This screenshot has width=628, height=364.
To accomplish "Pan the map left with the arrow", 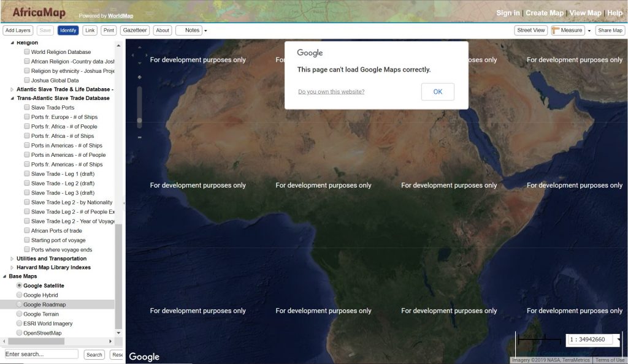I will tap(132, 55).
